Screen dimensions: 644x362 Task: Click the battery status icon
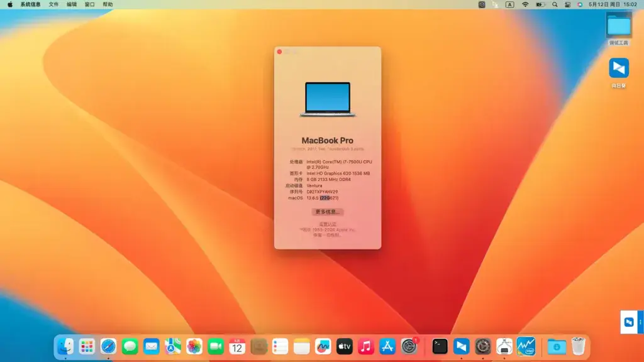(540, 4)
